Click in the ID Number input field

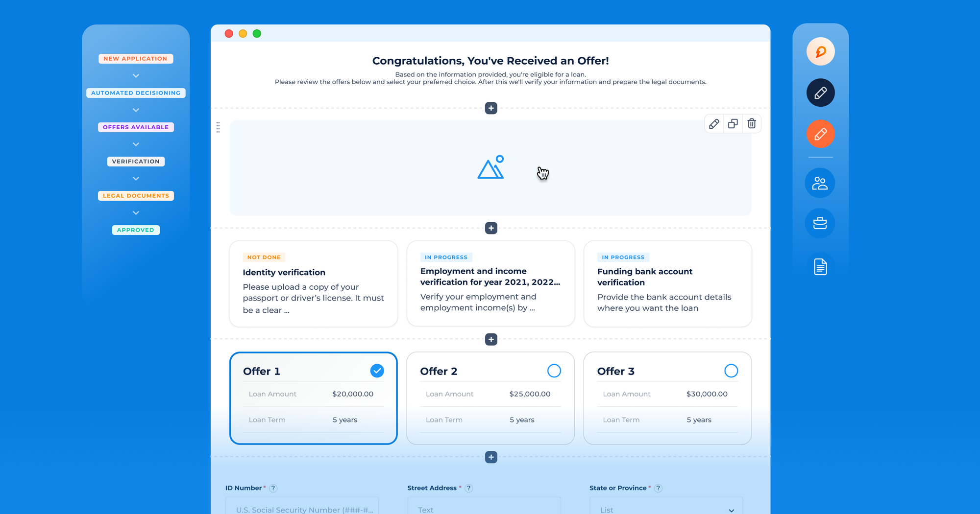302,506
